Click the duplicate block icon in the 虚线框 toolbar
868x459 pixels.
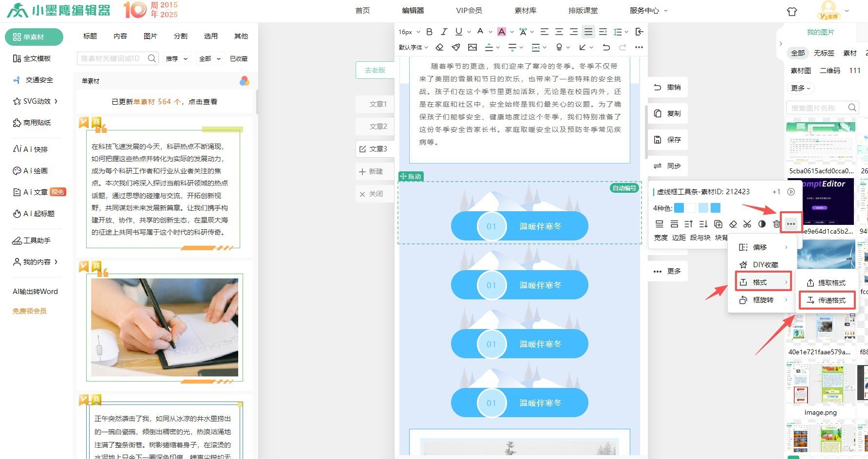[x=718, y=224]
